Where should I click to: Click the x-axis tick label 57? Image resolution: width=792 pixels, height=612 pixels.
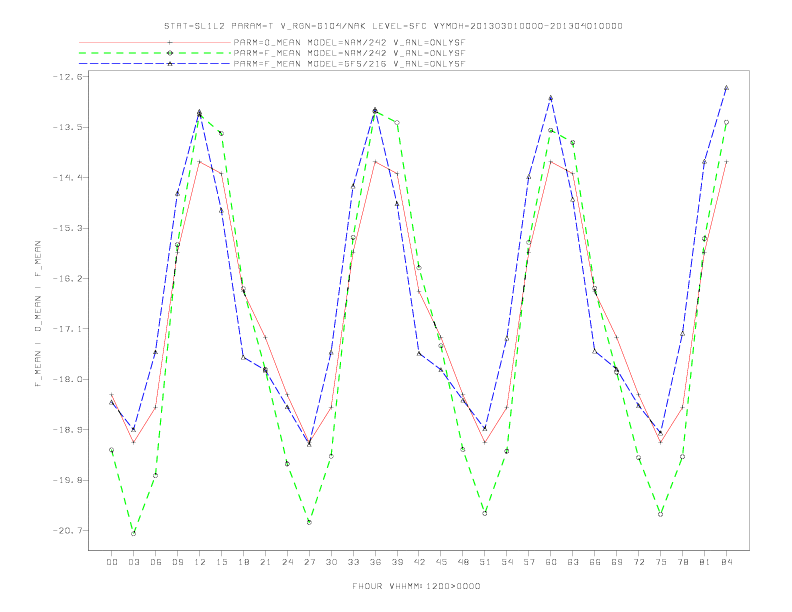pos(529,562)
